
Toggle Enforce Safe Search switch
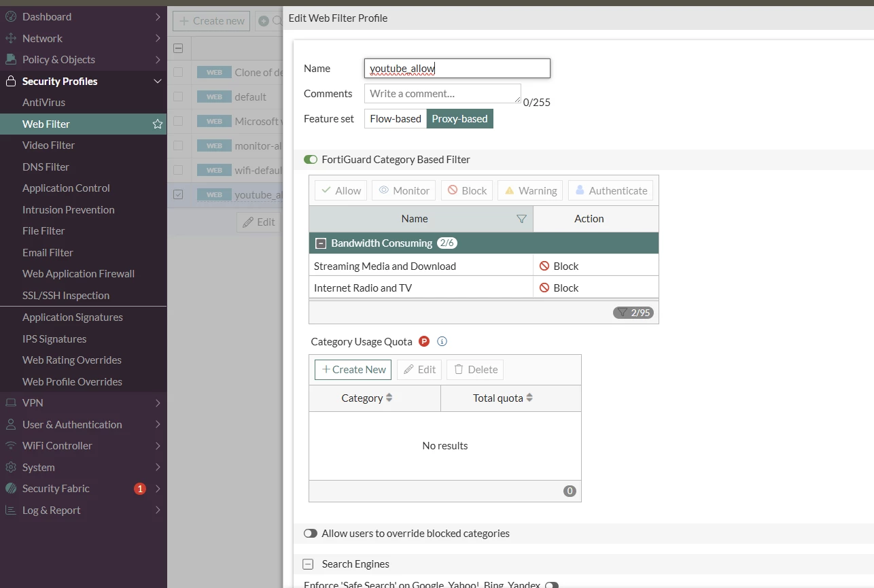pyautogui.click(x=552, y=585)
